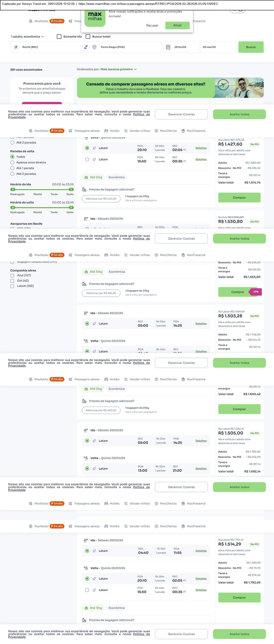Click the landing plane icon above the 13:00 return flight
The height and width of the screenshot is (644, 274).
86,458
